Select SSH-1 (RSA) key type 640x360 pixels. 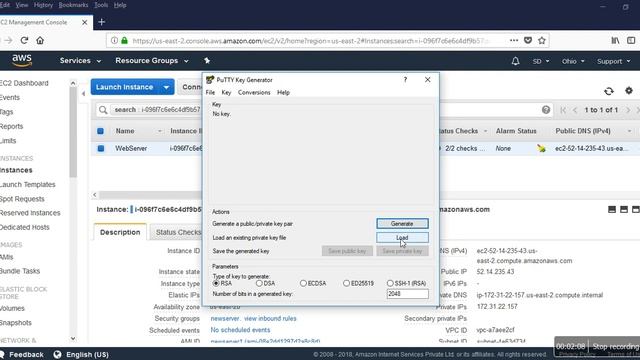click(x=390, y=283)
